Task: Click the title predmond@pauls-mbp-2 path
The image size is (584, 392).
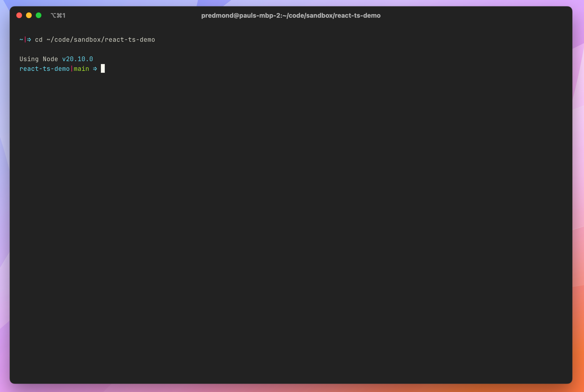Action: 291,16
